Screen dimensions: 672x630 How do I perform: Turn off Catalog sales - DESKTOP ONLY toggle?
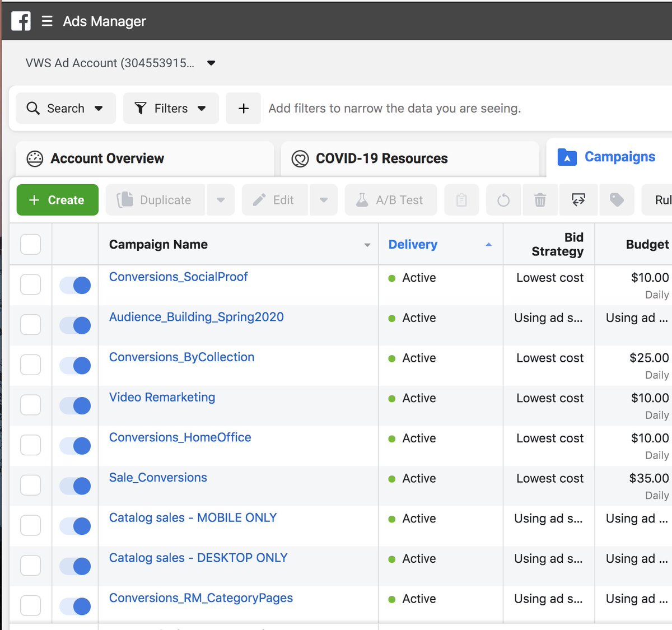click(75, 566)
